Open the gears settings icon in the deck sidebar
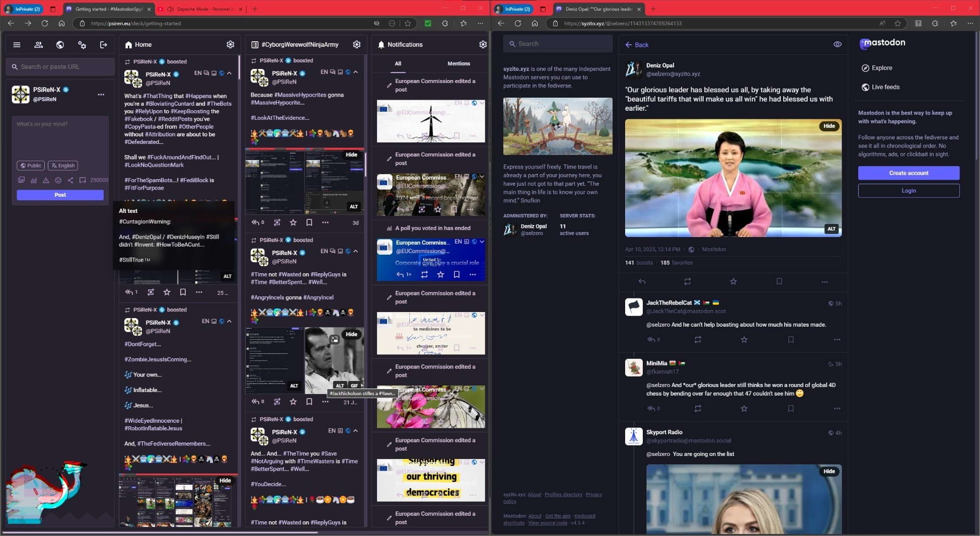Image resolution: width=980 pixels, height=536 pixels. (x=82, y=45)
